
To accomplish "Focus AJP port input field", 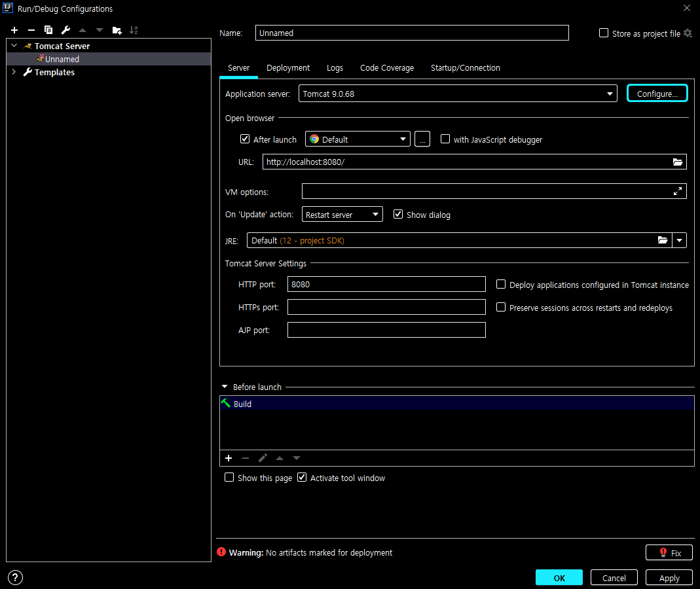I will pyautogui.click(x=386, y=330).
